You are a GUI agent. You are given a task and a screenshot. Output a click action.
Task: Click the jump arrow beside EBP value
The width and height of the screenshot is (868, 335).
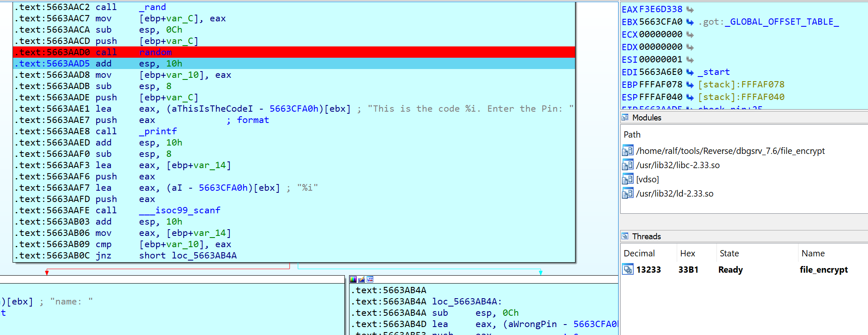coord(690,84)
